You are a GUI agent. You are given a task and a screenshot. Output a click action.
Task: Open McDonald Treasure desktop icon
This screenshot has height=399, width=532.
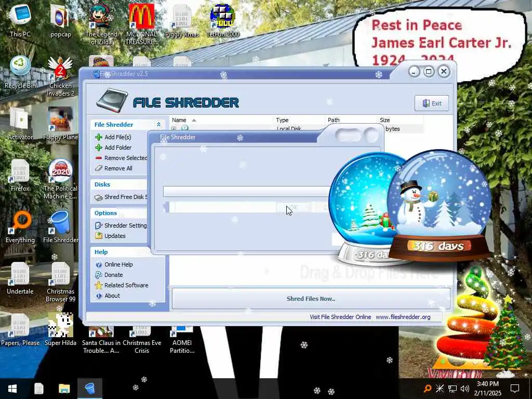point(141,24)
